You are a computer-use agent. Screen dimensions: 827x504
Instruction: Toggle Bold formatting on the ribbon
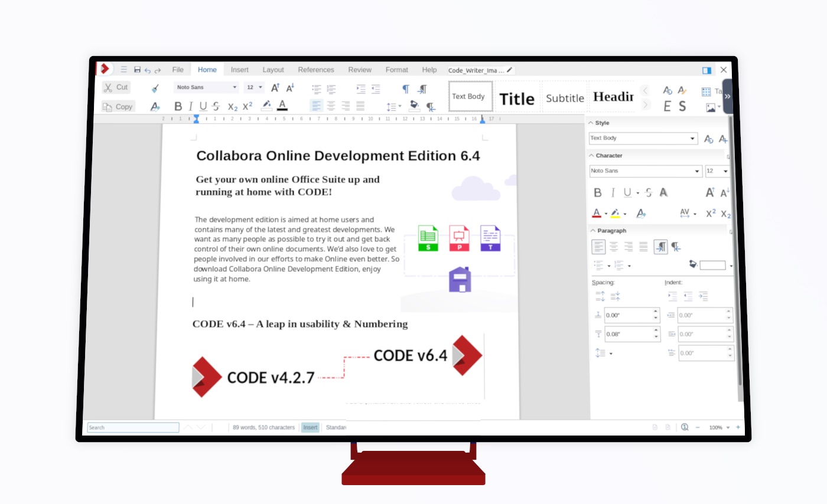pyautogui.click(x=178, y=107)
